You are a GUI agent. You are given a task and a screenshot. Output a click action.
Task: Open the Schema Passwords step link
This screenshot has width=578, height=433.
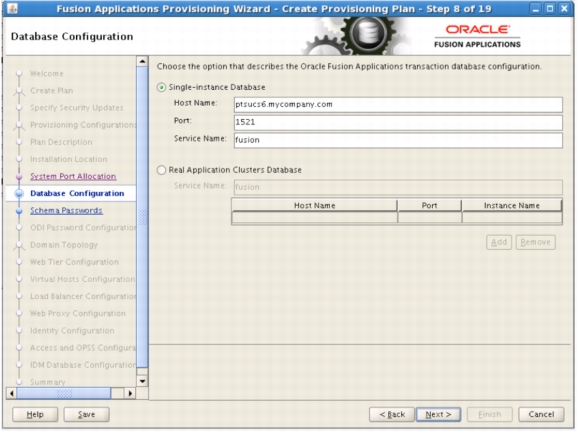(x=66, y=210)
